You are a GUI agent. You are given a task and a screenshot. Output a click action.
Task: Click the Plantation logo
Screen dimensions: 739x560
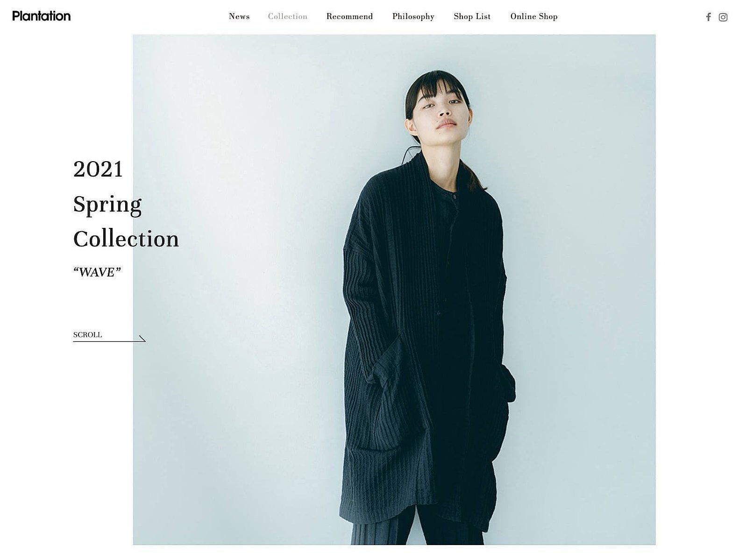click(x=42, y=16)
